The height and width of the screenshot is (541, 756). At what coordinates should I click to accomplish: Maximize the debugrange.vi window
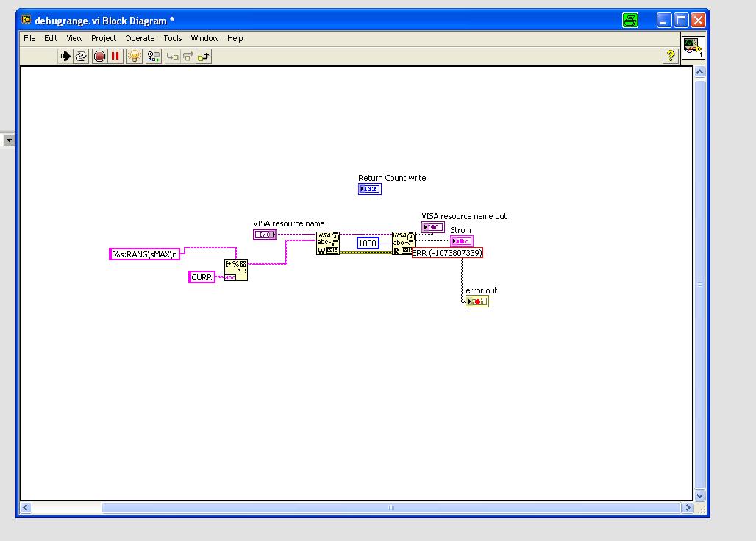pos(681,21)
